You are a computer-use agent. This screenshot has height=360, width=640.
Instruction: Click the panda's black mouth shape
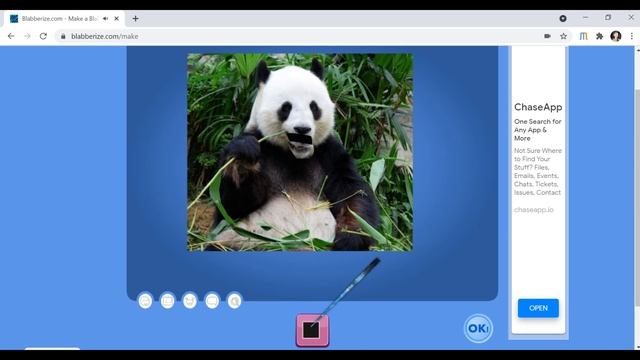click(x=300, y=139)
